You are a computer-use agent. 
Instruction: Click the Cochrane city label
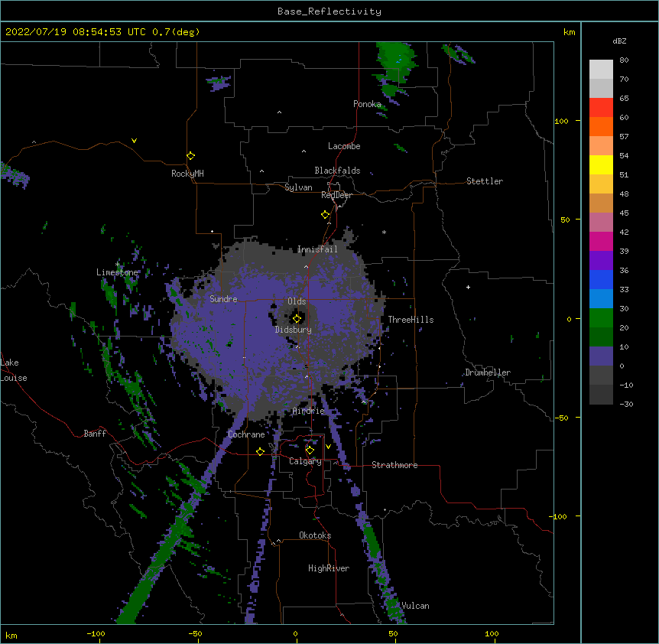click(x=246, y=434)
